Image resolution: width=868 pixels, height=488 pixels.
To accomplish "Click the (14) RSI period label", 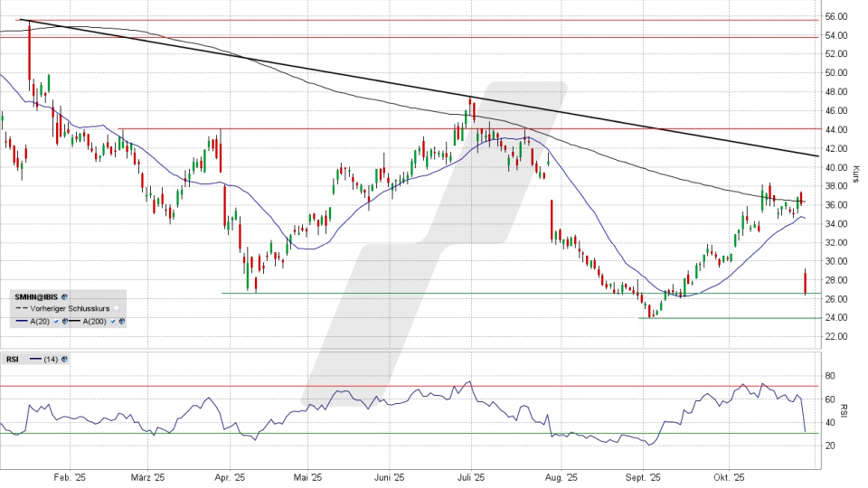I will pyautogui.click(x=51, y=359).
